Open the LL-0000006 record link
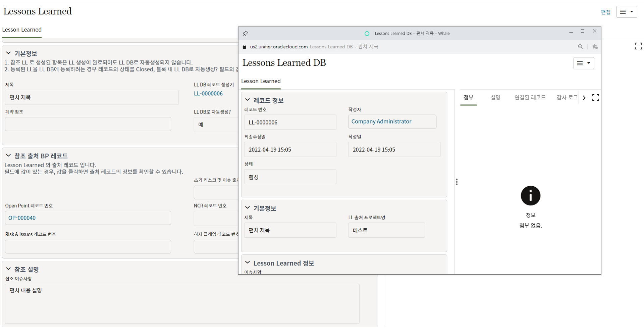 pos(208,94)
